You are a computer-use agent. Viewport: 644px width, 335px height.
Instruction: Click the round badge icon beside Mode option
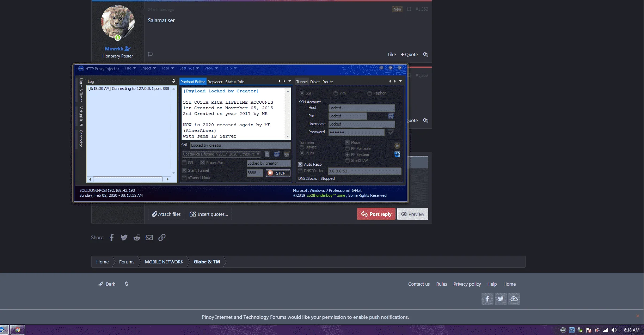click(x=397, y=146)
